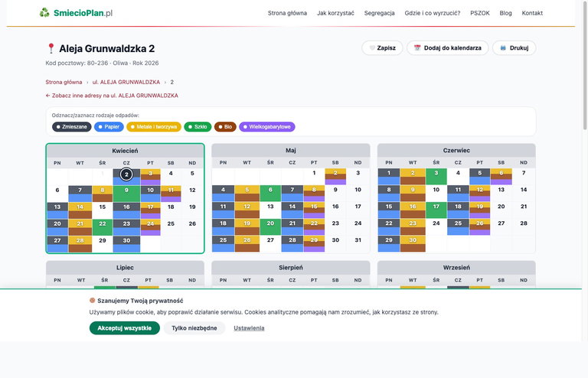Image resolution: width=588 pixels, height=378 pixels.
Task: Accept all cookies with Akceptuj wszystkie
Action: [x=124, y=328]
